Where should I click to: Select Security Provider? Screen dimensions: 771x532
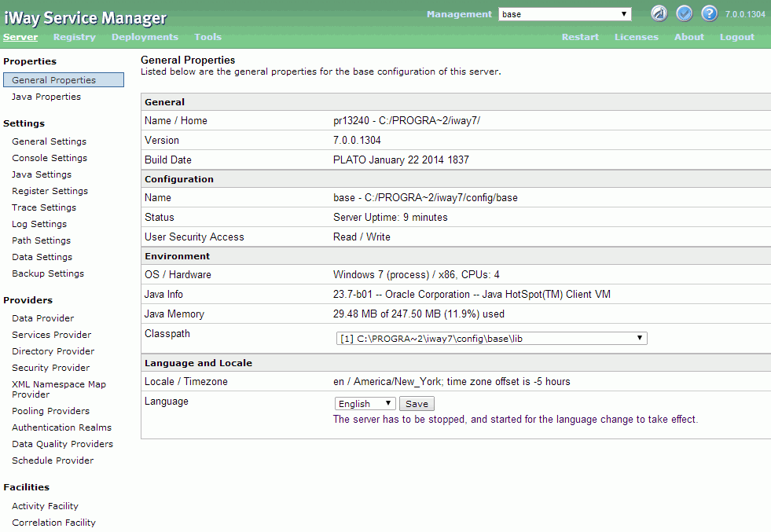51,368
